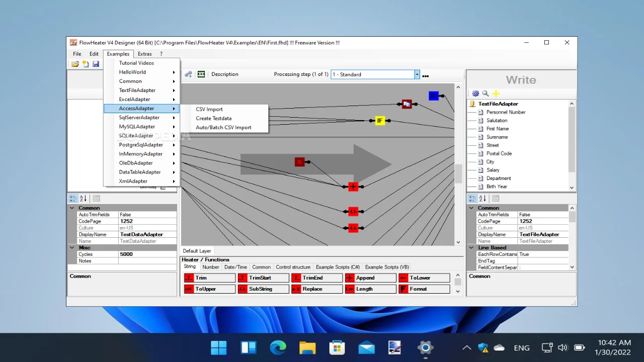Viewport: 644px width, 362px height.
Task: Click the magnifier icon in Write panel
Action: [486, 94]
